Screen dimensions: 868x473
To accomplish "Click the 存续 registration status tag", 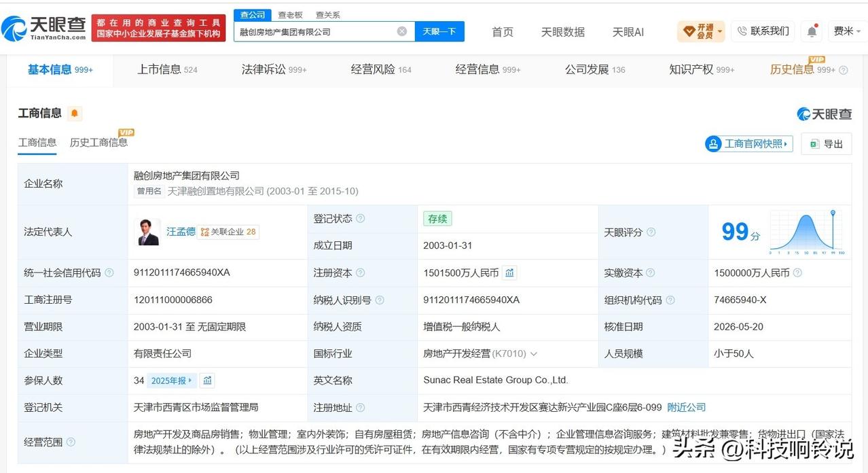I will coord(437,219).
